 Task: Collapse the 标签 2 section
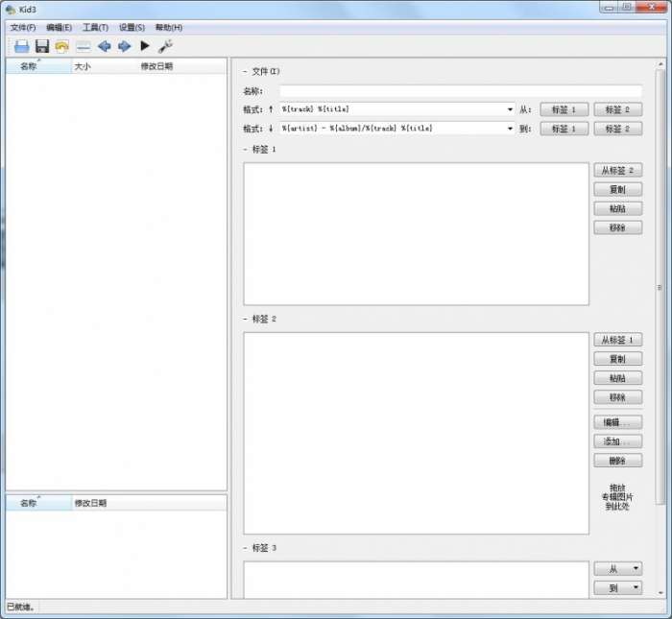point(245,320)
